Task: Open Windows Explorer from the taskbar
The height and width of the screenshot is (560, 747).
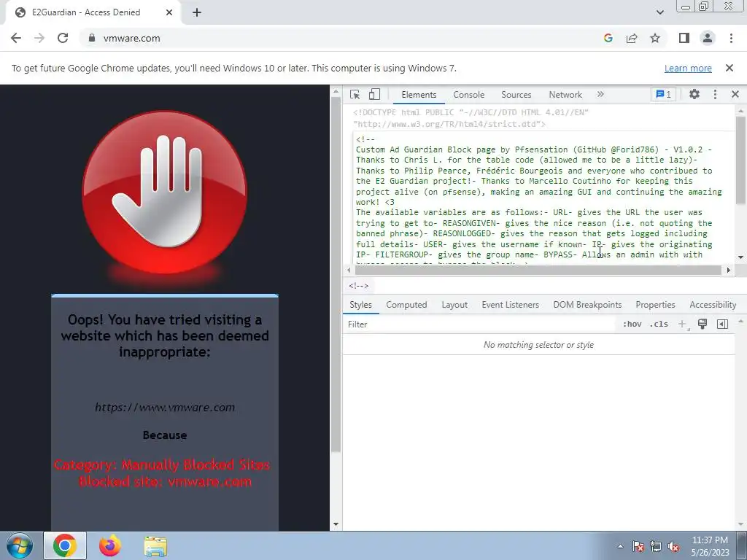Action: pyautogui.click(x=155, y=546)
